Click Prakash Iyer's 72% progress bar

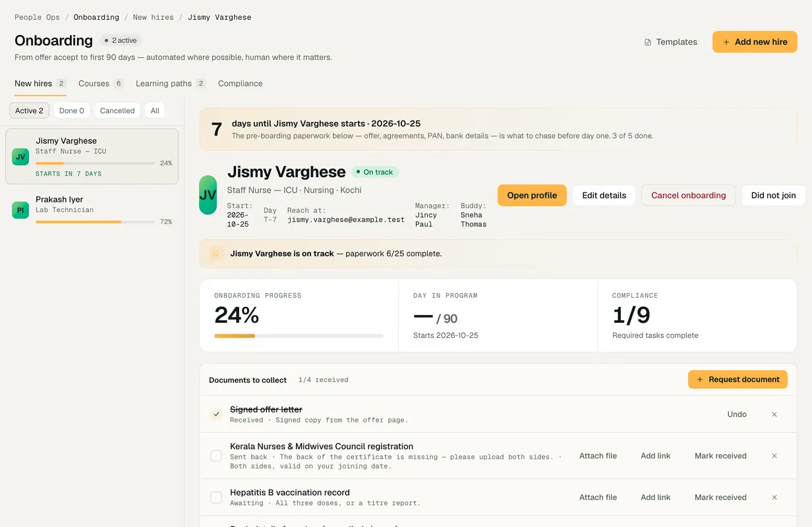pyautogui.click(x=95, y=222)
